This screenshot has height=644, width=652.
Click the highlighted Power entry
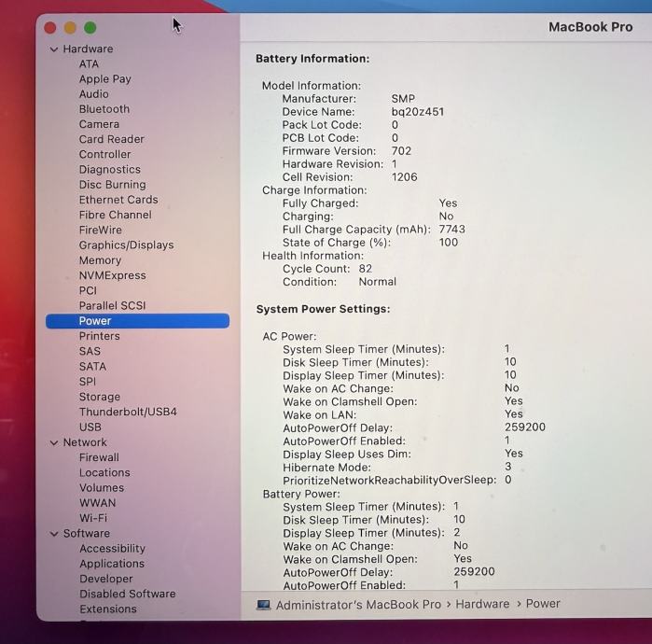click(x=138, y=321)
